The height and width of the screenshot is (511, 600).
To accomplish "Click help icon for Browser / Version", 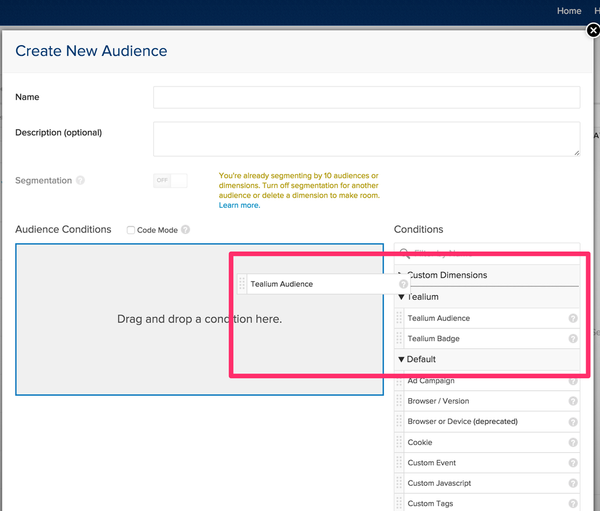I will pyautogui.click(x=573, y=401).
